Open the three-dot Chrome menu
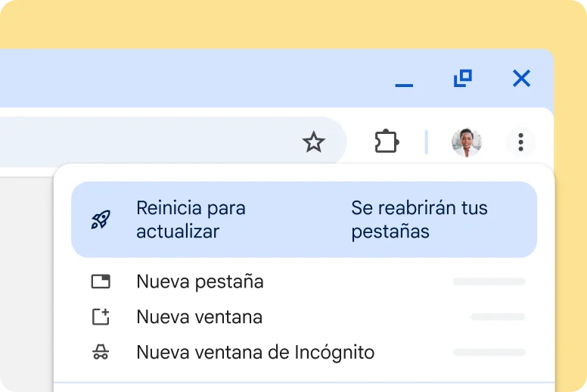 coord(520,142)
